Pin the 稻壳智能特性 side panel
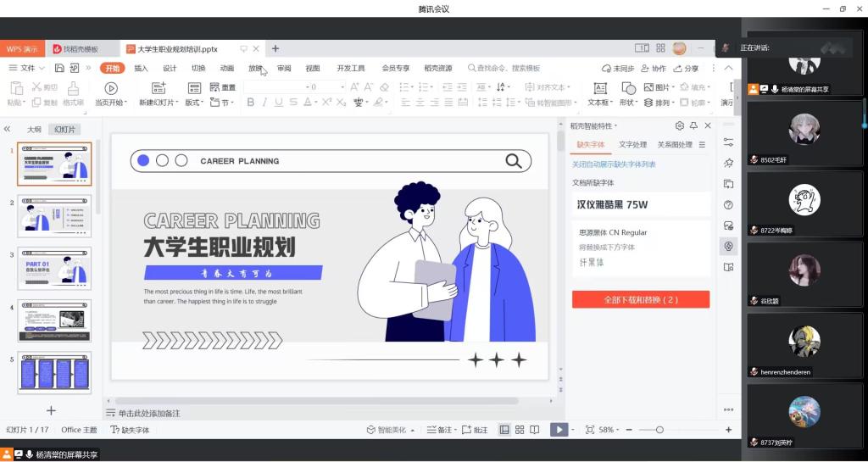The width and height of the screenshot is (868, 462). point(693,125)
